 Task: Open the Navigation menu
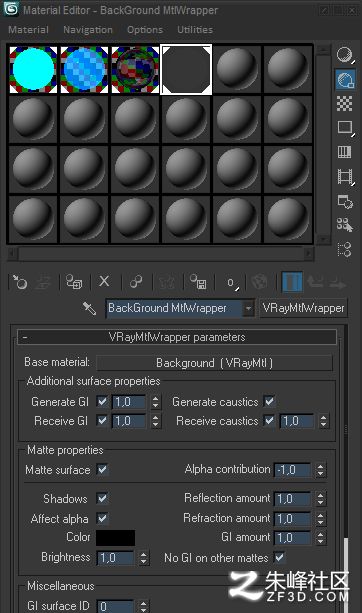88,30
